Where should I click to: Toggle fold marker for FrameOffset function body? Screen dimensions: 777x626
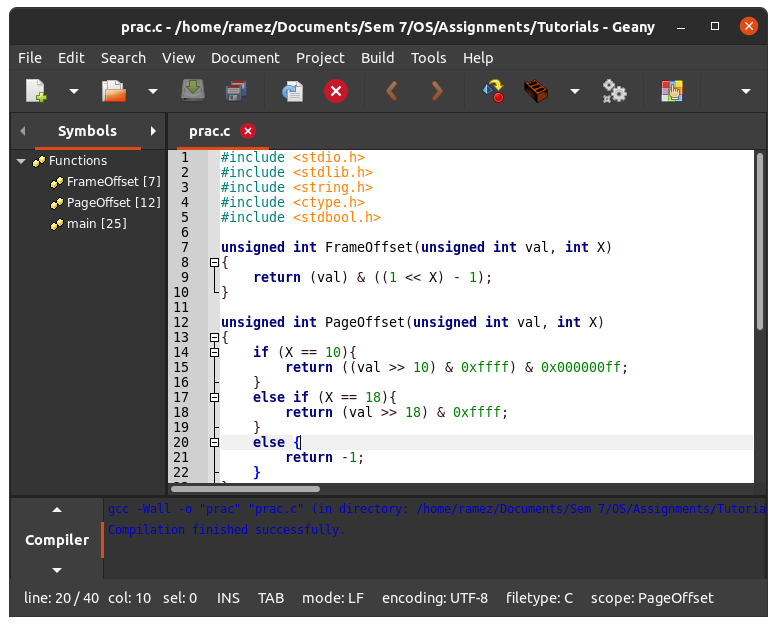click(214, 262)
